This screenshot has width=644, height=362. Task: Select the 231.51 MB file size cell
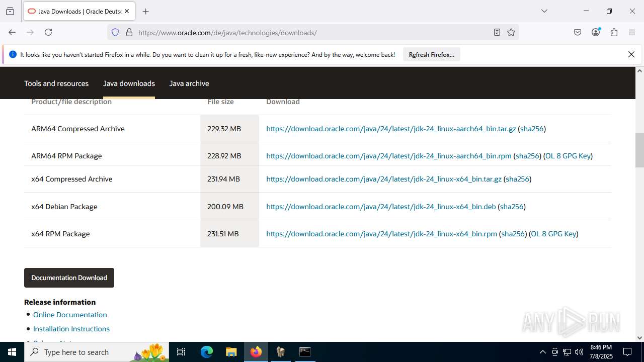click(x=229, y=234)
